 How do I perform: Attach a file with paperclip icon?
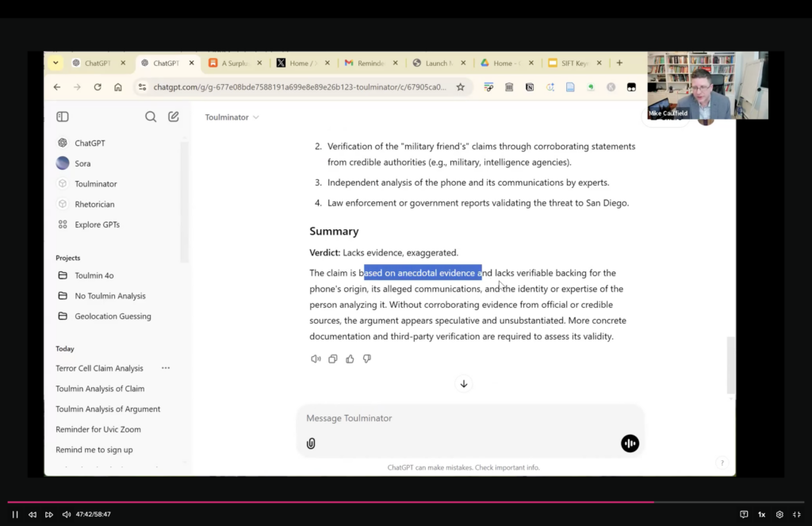[311, 443]
